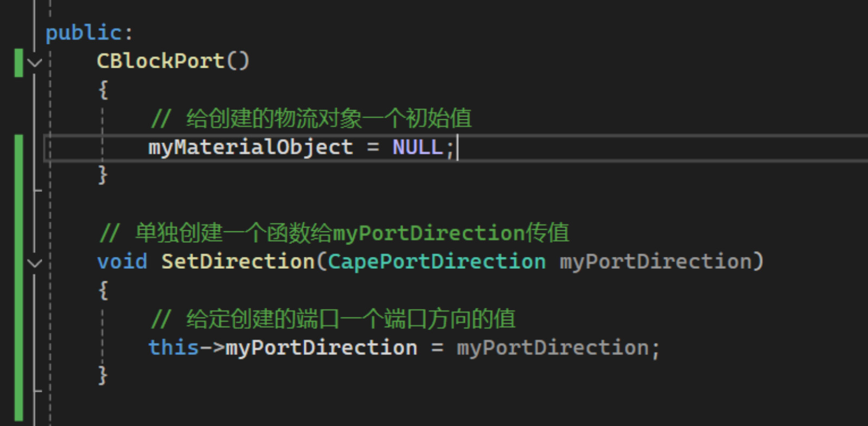Click the closing brace of CBlockPort constructor
The width and height of the screenshot is (868, 426).
(x=103, y=175)
